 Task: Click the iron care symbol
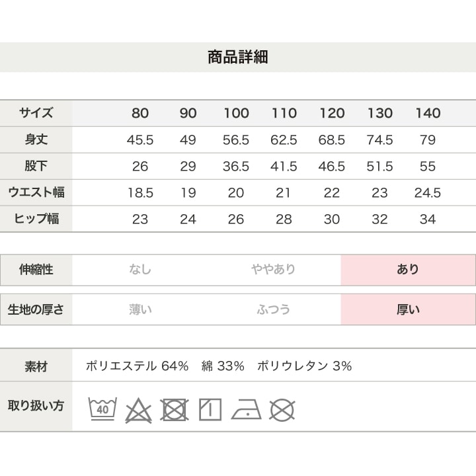point(246,411)
